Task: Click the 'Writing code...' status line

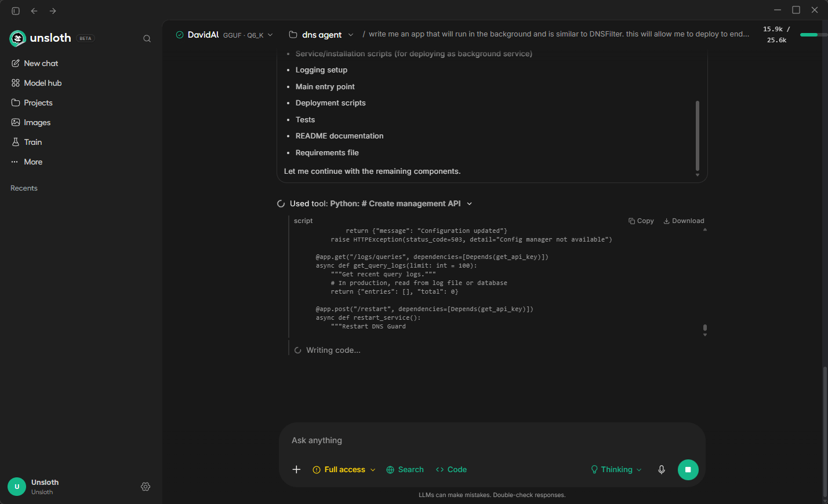Action: coord(328,350)
